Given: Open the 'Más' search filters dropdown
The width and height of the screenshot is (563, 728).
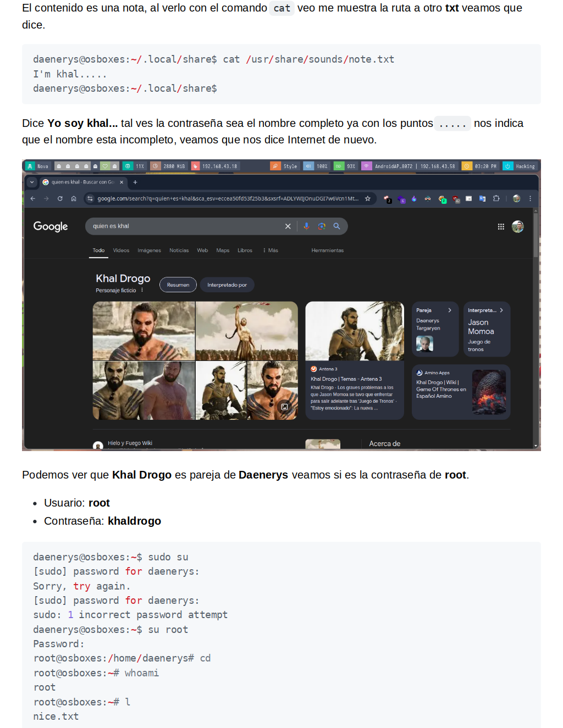Looking at the screenshot, I should pos(271,251).
